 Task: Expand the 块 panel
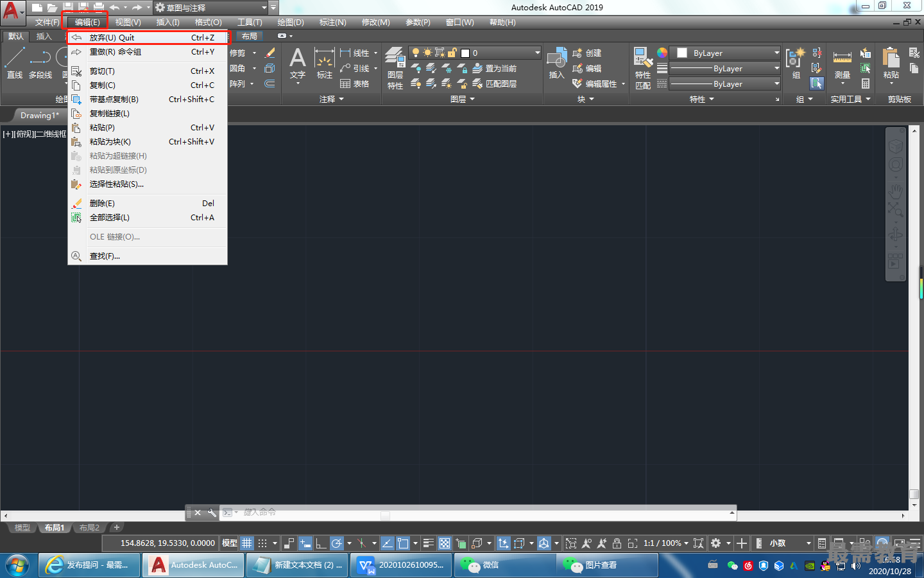(585, 99)
